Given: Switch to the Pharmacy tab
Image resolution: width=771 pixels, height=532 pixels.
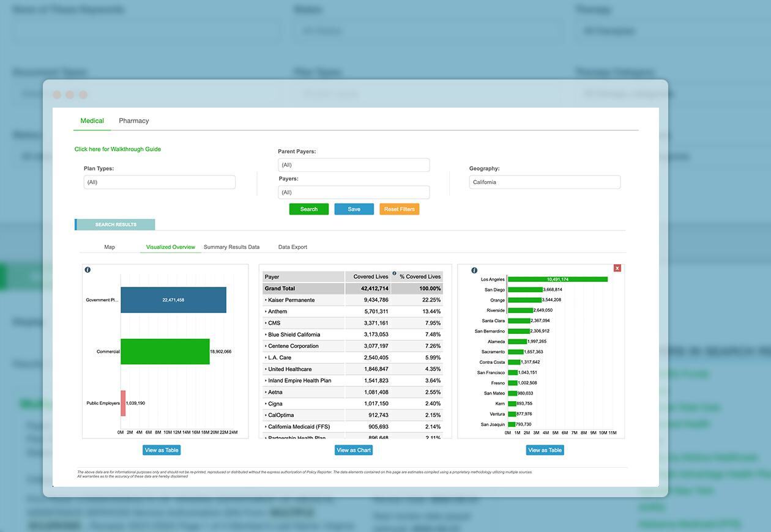Looking at the screenshot, I should 134,120.
